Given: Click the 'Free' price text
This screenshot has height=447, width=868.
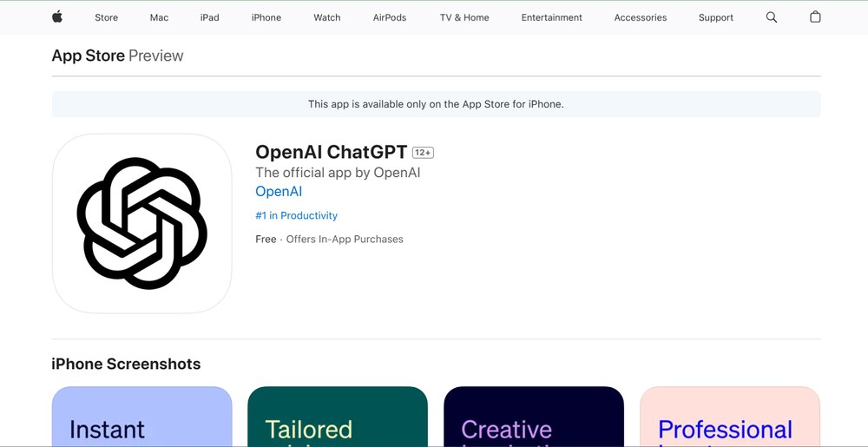Looking at the screenshot, I should click(266, 240).
